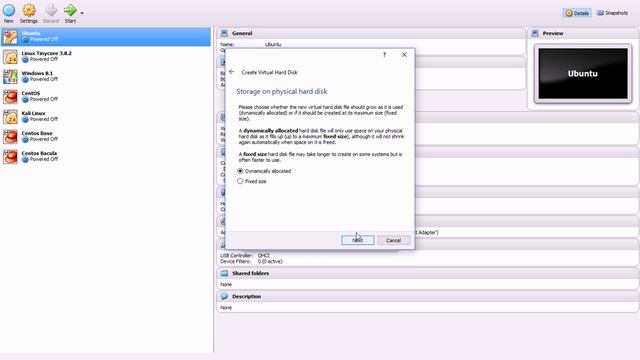Click the General section icon

click(224, 33)
